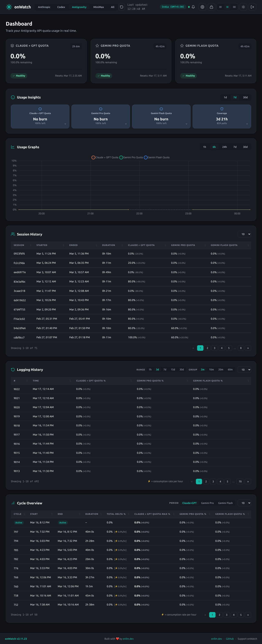
Task: Switch to the MiniMax provider tab
Action: tap(98, 7)
